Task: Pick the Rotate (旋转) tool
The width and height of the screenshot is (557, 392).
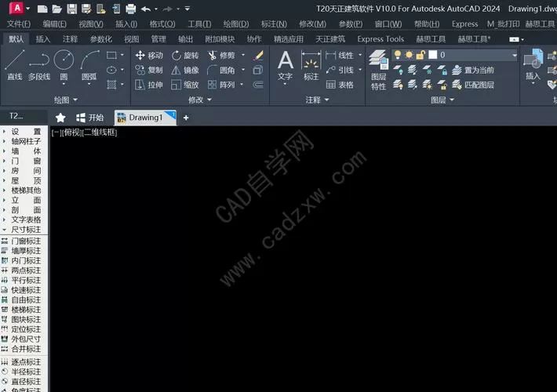Action: (x=184, y=56)
